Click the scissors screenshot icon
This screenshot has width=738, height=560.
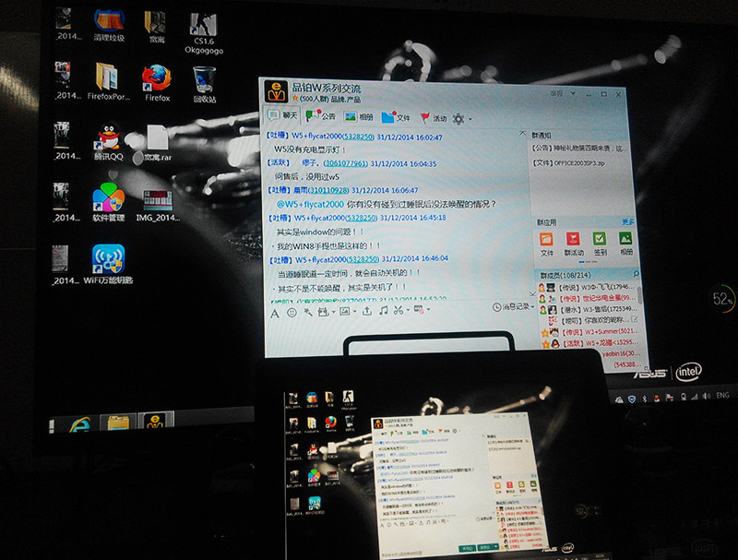click(399, 310)
